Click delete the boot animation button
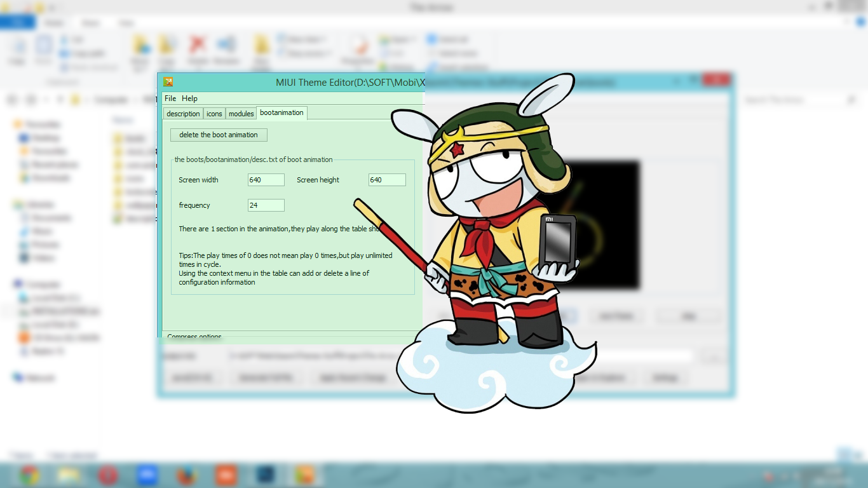Screen dimensions: 868x488 [219, 135]
